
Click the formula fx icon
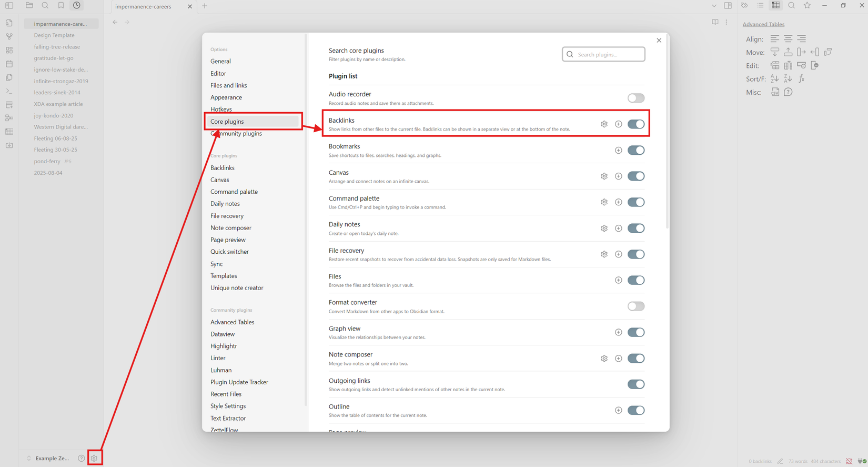(802, 79)
